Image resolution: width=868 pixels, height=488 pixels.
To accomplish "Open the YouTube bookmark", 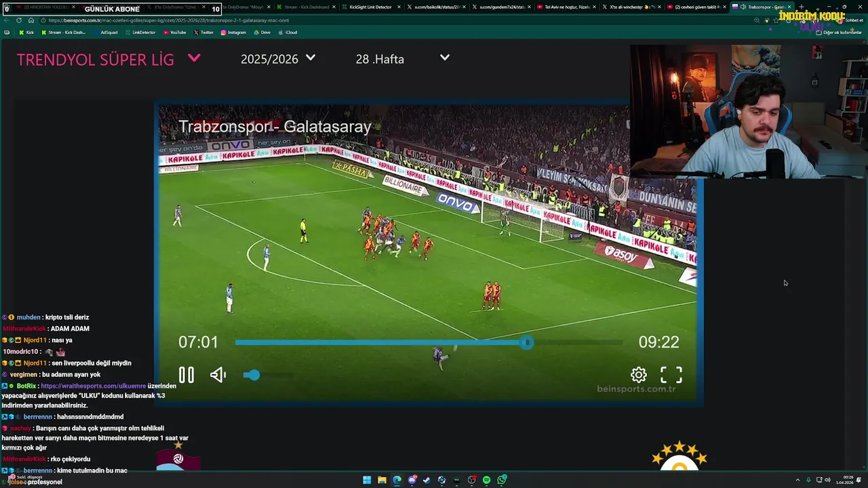I will 174,32.
